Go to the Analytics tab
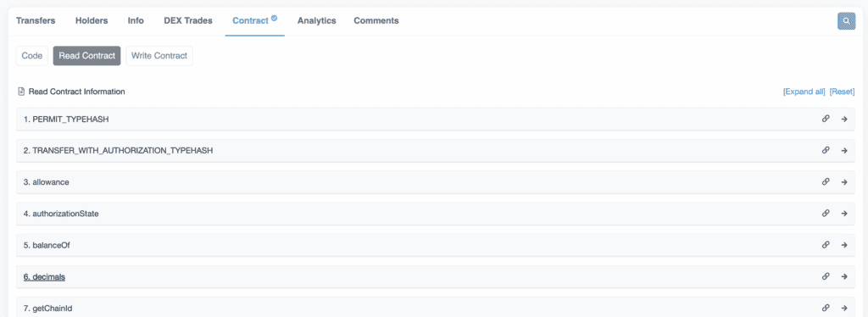 click(317, 21)
